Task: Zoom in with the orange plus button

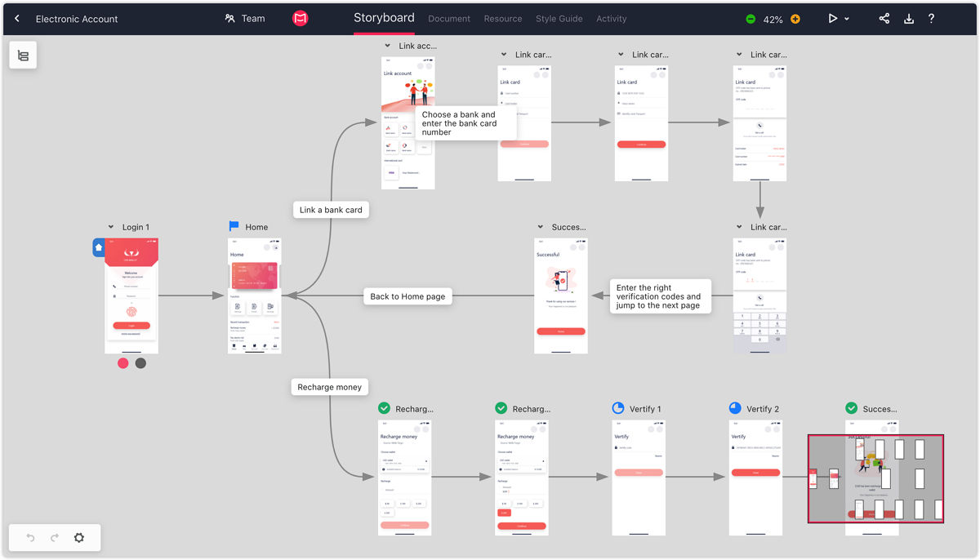Action: (795, 19)
